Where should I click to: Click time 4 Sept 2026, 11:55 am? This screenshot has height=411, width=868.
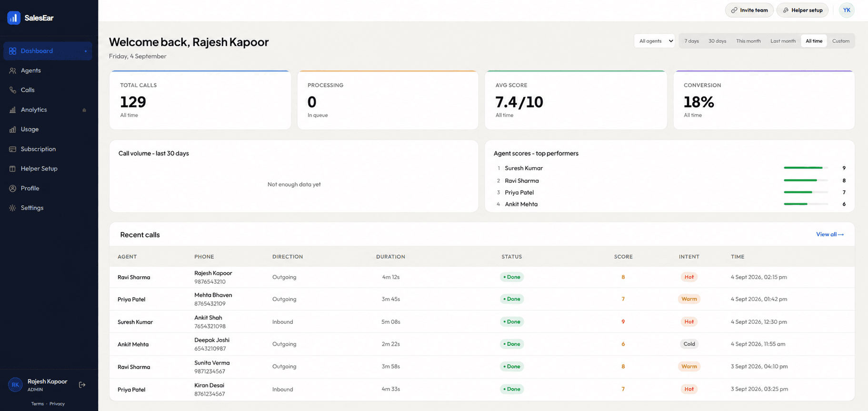758,344
